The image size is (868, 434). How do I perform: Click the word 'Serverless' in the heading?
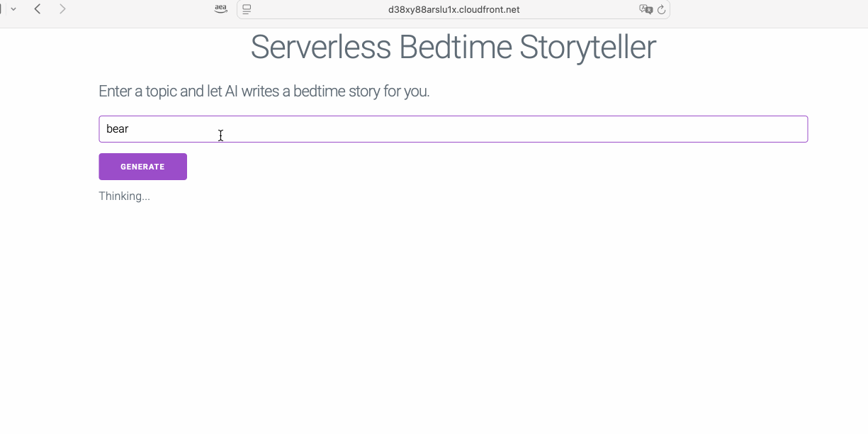pyautogui.click(x=320, y=47)
